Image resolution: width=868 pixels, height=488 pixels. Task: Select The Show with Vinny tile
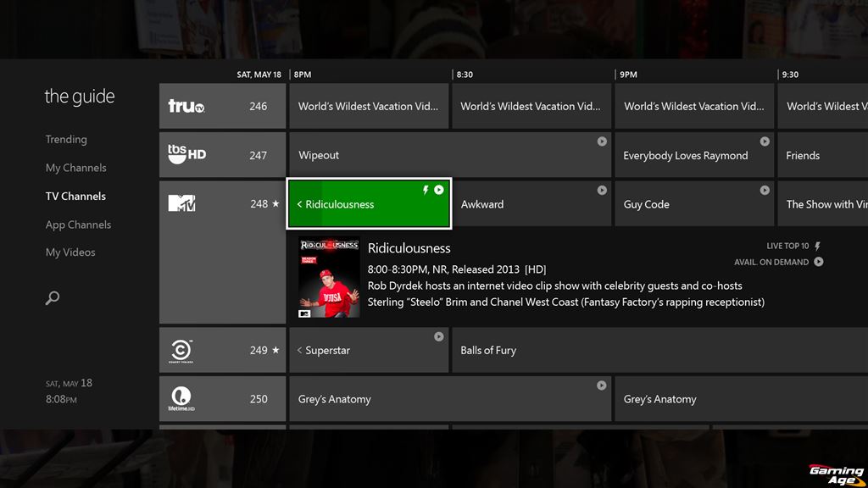[822, 203]
